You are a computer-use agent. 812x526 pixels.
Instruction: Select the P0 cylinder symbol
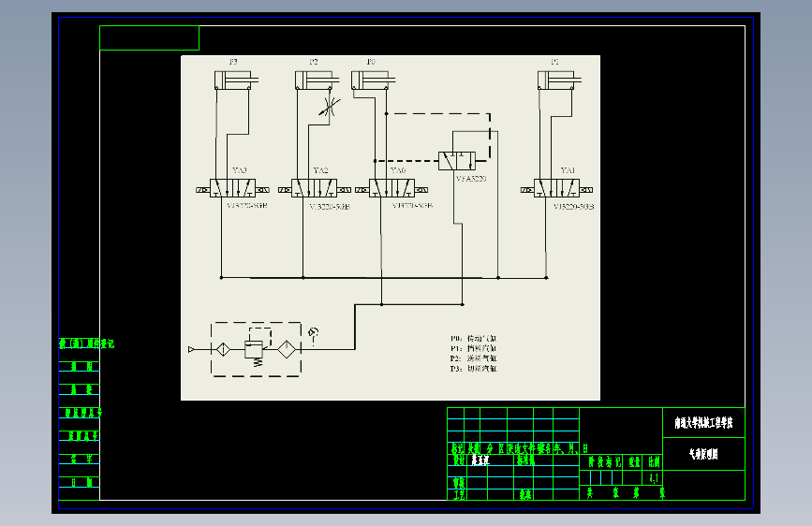[373, 80]
